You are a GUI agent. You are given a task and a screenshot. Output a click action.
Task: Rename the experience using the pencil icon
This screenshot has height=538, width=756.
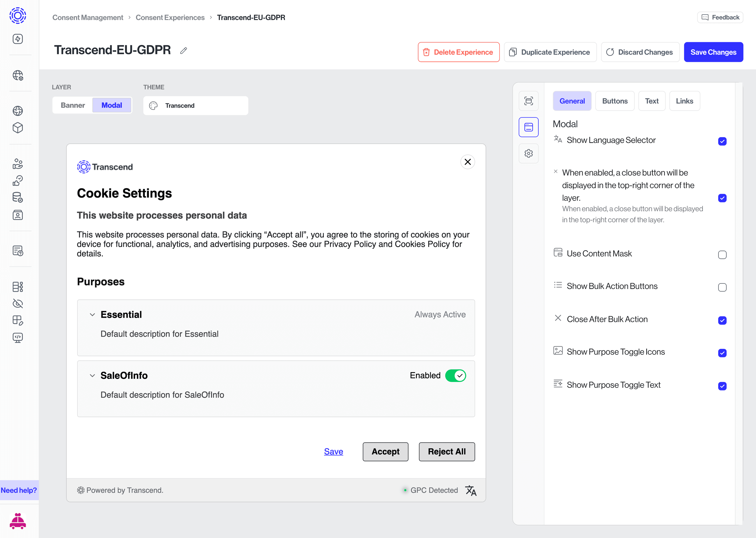tap(184, 50)
